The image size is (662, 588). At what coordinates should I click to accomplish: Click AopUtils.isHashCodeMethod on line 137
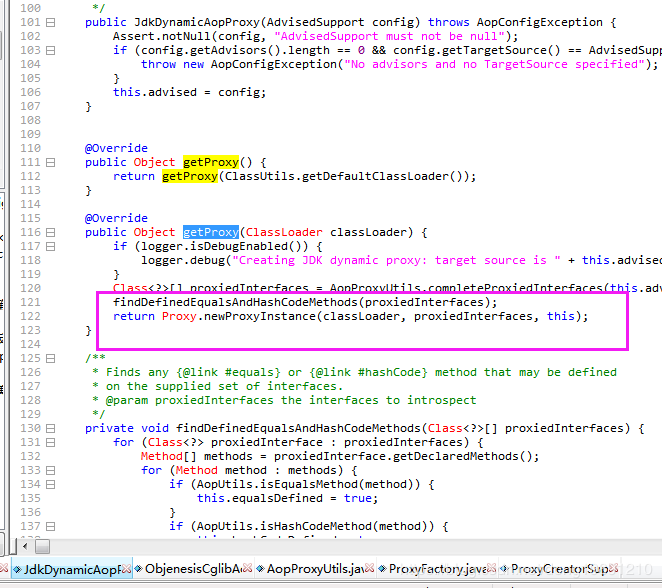point(284,527)
